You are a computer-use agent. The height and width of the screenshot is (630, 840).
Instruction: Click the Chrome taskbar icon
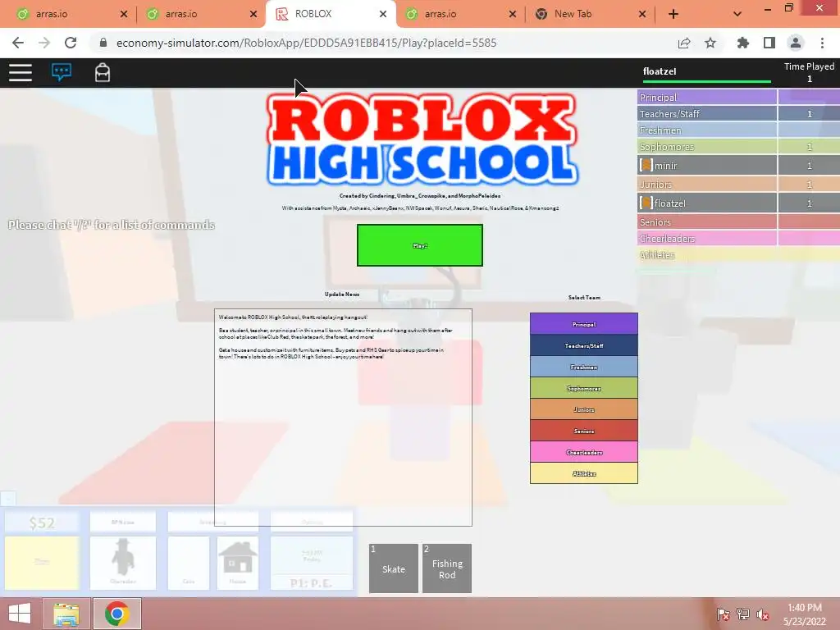pyautogui.click(x=117, y=614)
